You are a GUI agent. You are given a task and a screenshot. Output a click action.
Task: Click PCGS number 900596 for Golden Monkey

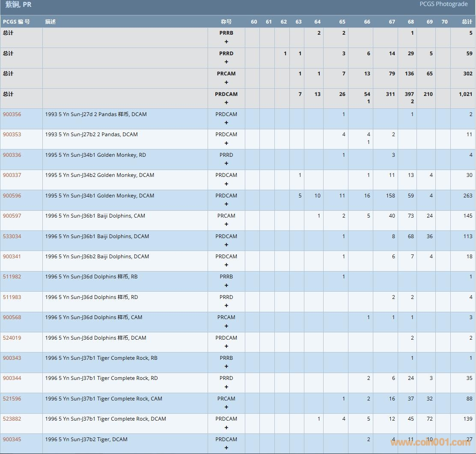(x=12, y=196)
